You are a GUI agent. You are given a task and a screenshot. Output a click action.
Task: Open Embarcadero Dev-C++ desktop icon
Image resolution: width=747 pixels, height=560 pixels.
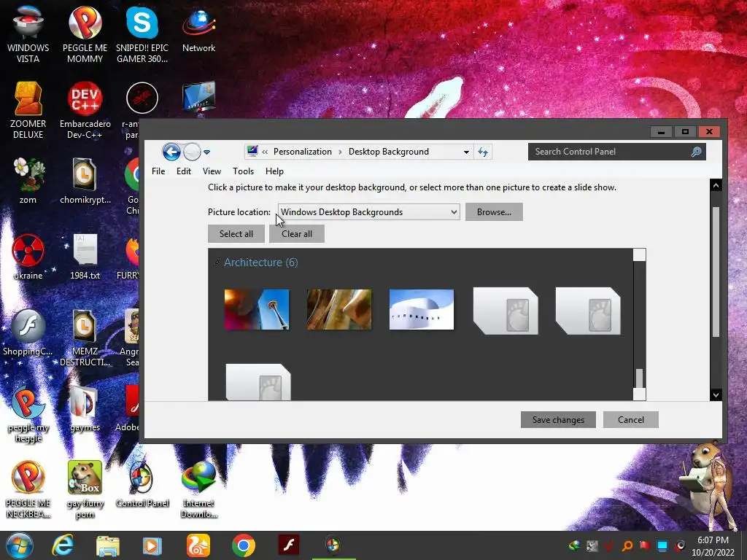(x=85, y=111)
